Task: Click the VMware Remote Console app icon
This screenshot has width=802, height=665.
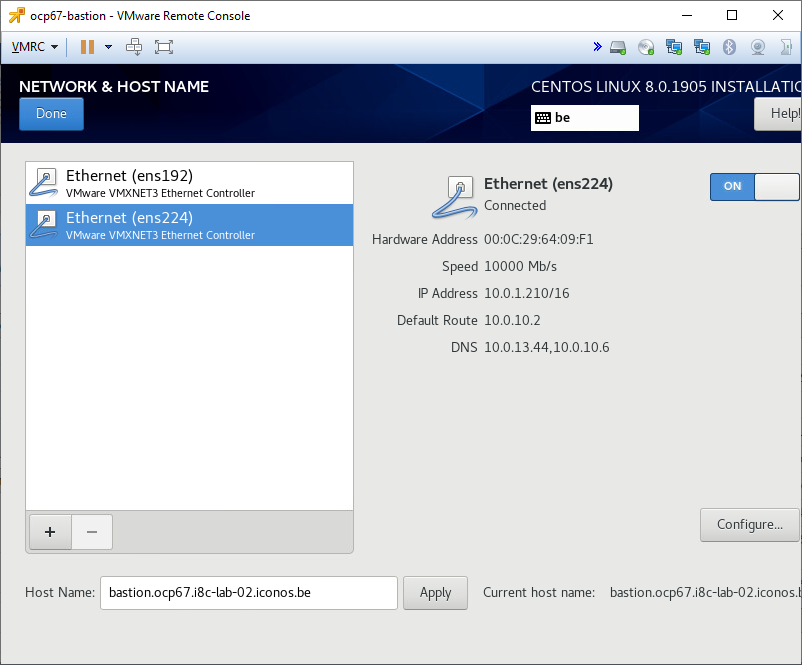Action: 16,15
